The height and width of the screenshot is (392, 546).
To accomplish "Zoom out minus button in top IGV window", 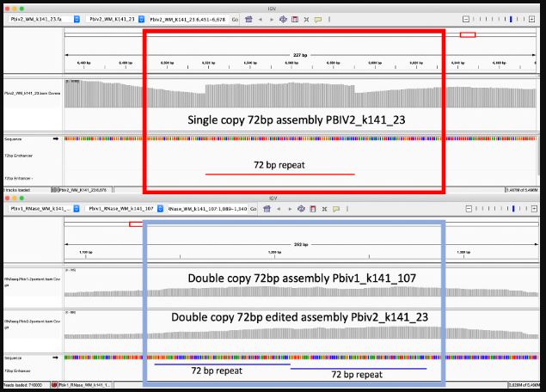I will pos(466,19).
